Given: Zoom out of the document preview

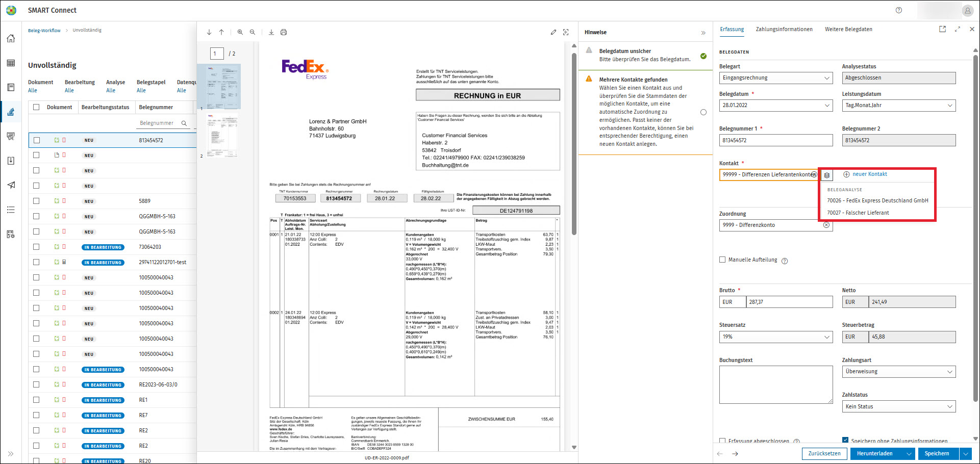Looking at the screenshot, I should click(253, 32).
